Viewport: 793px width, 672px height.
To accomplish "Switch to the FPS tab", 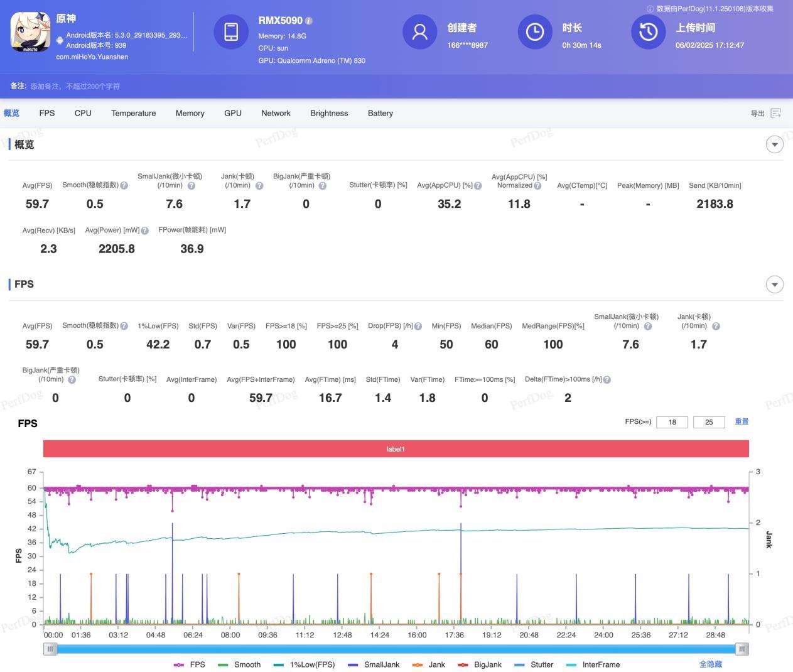I will pos(47,113).
